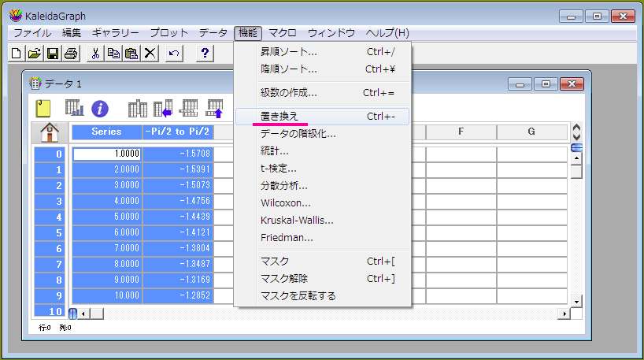
Task: Close the open 機能 menu
Action: (x=248, y=33)
